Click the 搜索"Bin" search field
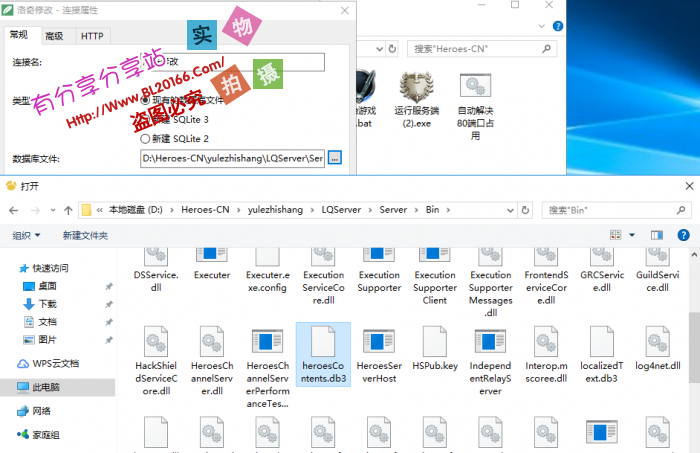Screen dimensions: 700x453 tap(616, 210)
